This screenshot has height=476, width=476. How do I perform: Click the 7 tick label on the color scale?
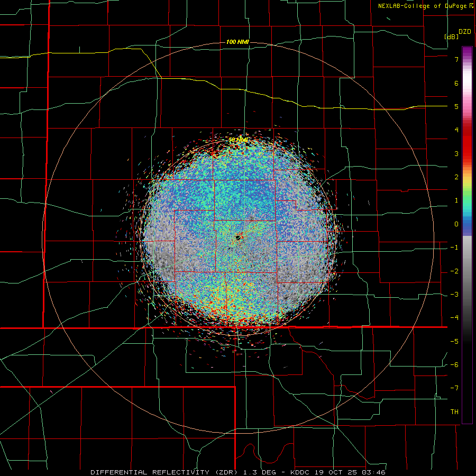[x=456, y=59]
